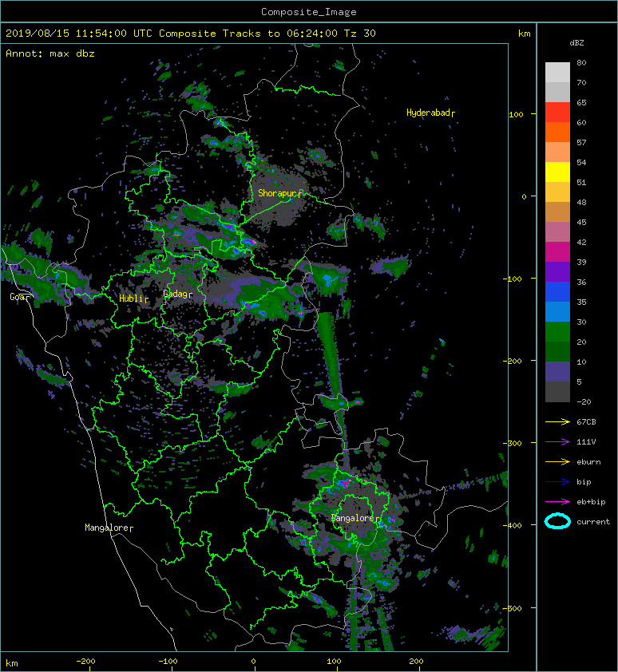
Task: Click the Composite_Image title text
Action: point(309,12)
